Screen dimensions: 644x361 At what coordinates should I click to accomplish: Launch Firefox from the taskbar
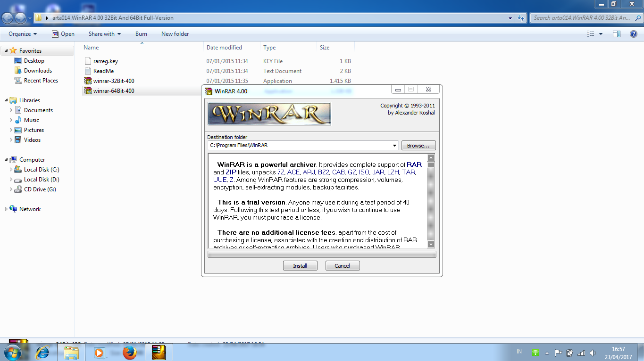[129, 352]
